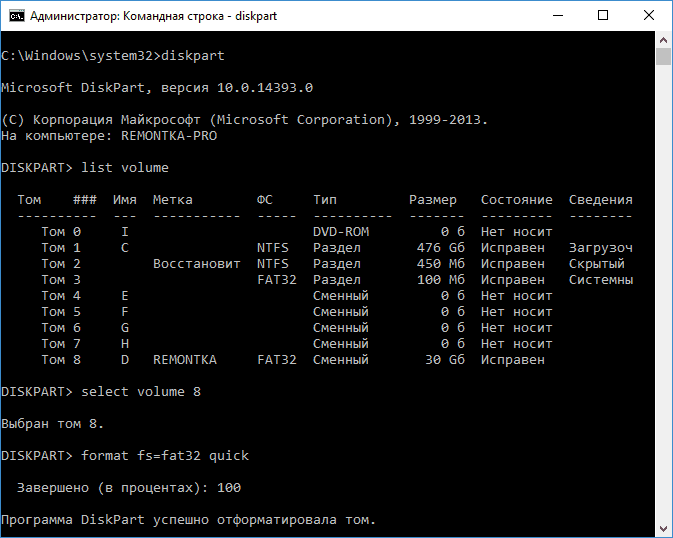Screen dimensions: 673x538
Task: Click the 'Восстановит' volume label
Action: [x=197, y=264]
